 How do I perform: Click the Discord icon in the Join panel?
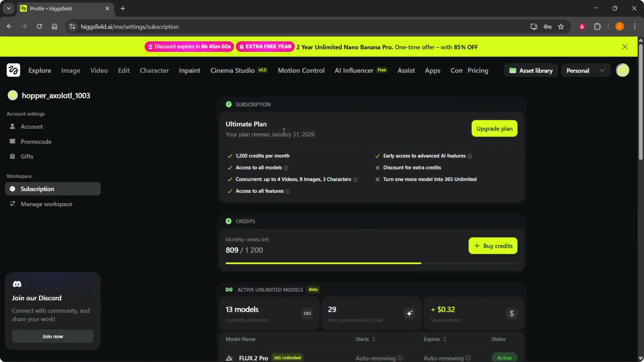click(17, 284)
